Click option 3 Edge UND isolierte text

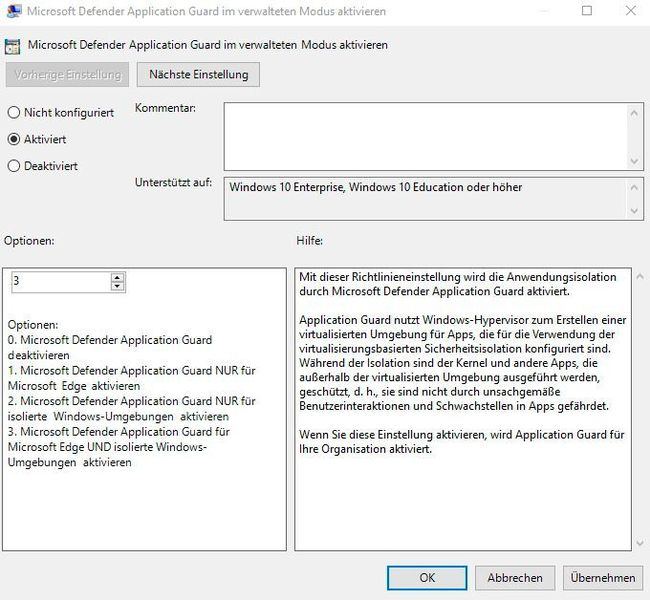[119, 447]
